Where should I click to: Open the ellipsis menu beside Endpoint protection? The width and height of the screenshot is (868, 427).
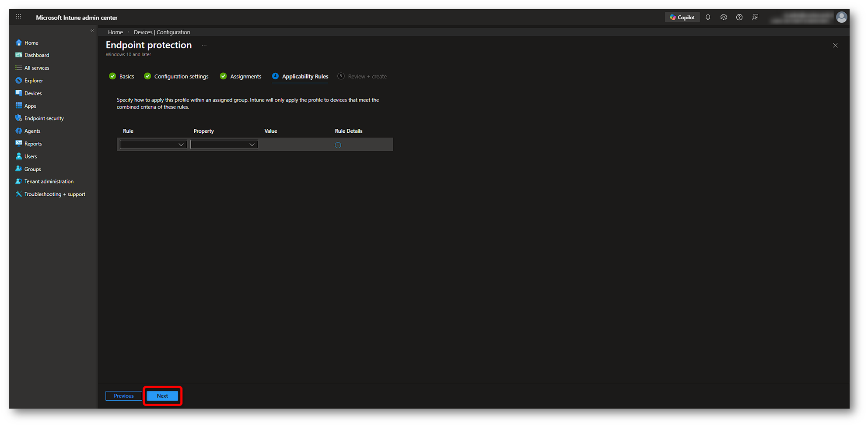[204, 45]
